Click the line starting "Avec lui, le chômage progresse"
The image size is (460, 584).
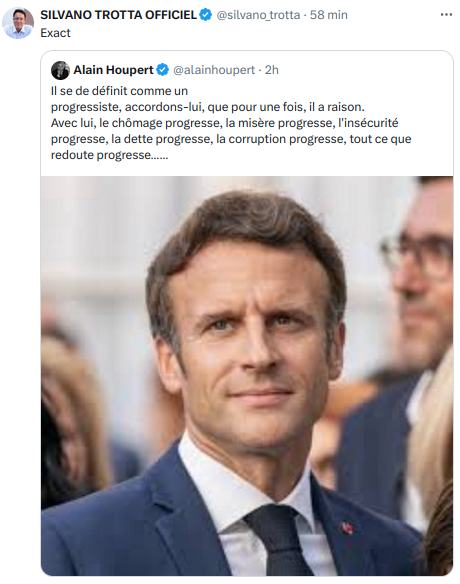click(225, 123)
